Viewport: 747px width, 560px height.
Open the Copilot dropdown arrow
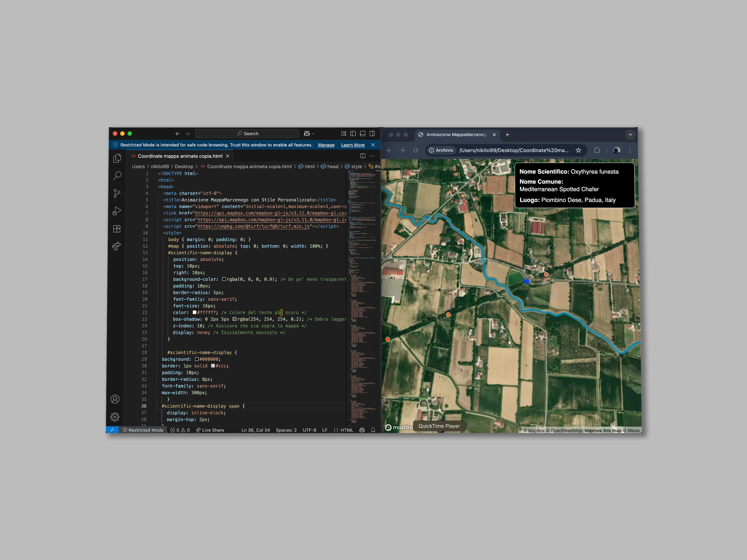pos(313,134)
